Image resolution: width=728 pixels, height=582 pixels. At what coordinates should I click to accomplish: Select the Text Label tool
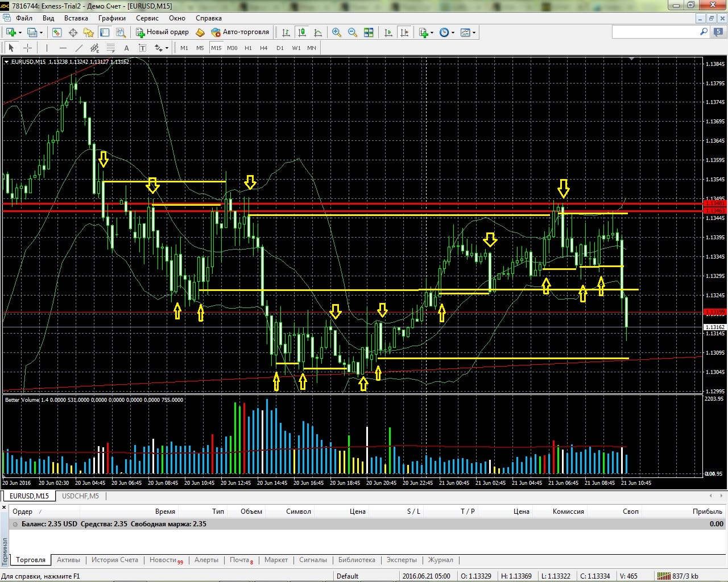click(142, 48)
